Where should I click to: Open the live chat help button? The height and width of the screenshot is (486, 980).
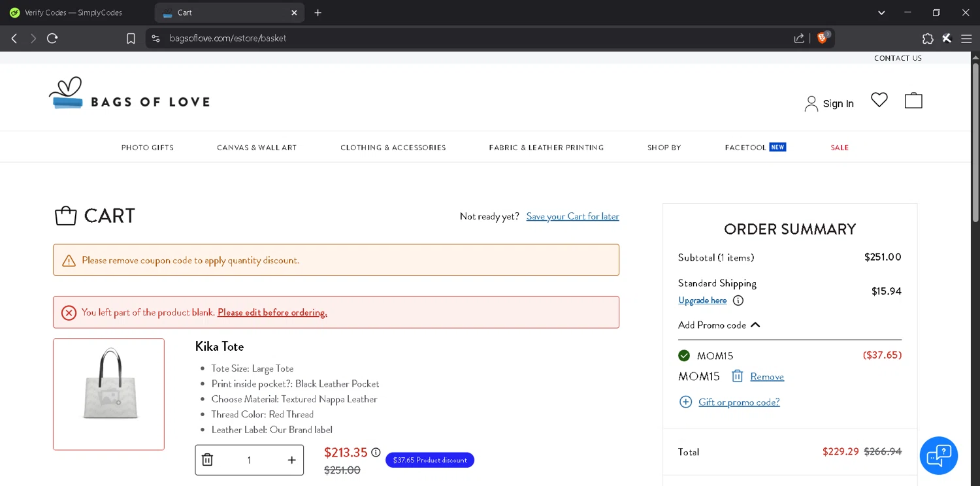click(x=938, y=455)
